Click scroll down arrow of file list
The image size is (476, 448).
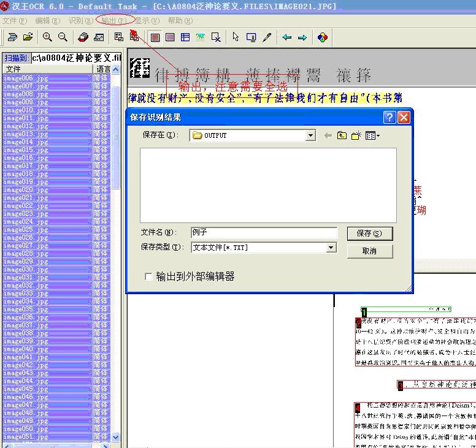click(x=116, y=438)
